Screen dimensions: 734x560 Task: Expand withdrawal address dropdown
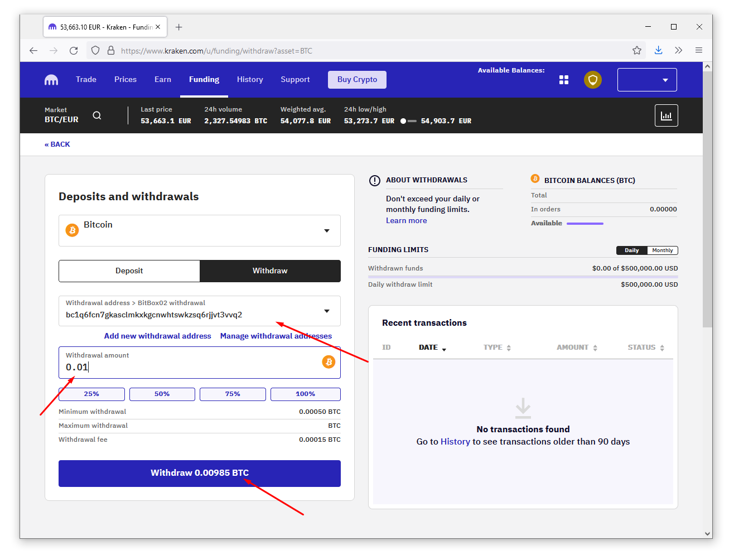327,311
